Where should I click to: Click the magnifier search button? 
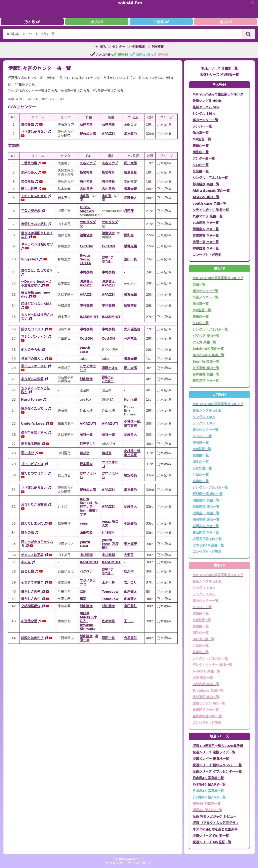click(248, 34)
